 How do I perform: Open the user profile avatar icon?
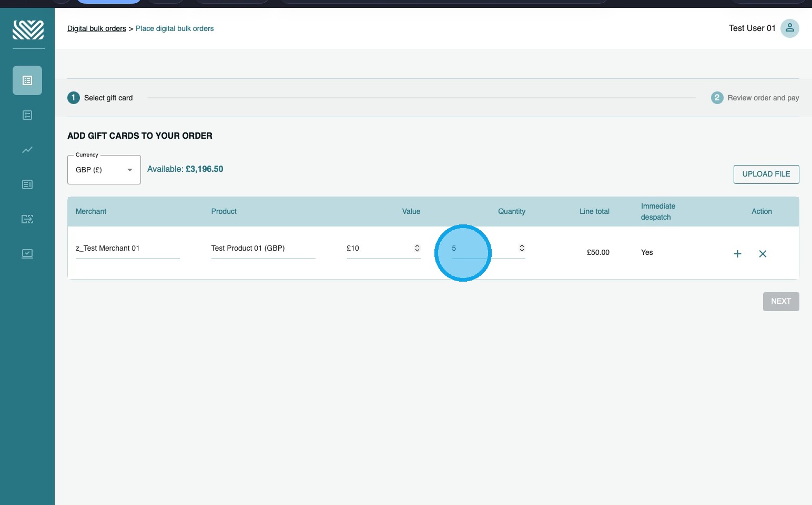point(789,28)
